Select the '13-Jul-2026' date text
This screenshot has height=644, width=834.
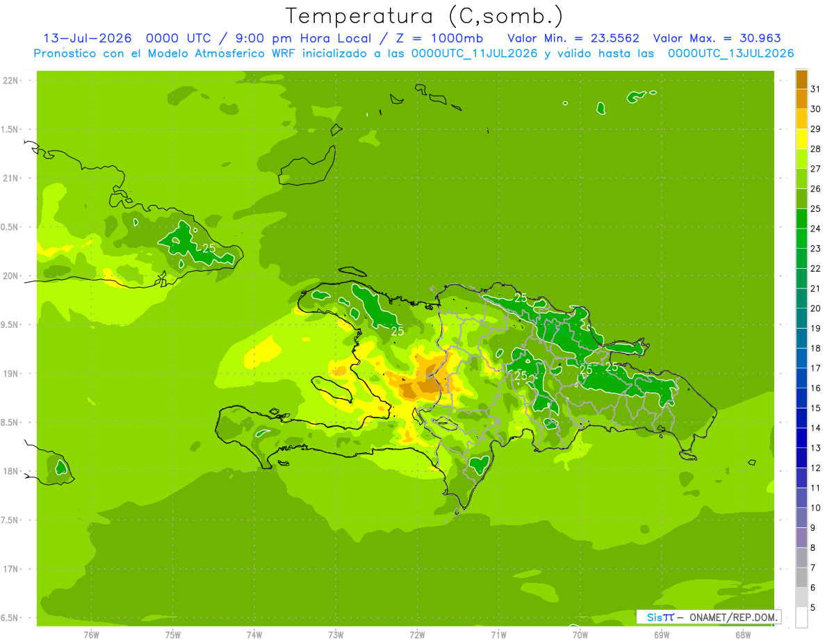pos(88,38)
